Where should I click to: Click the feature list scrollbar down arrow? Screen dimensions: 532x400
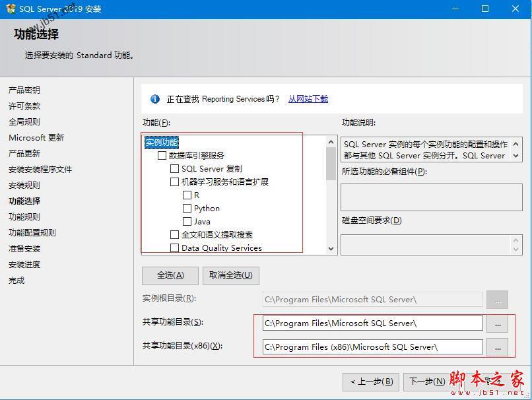(331, 249)
